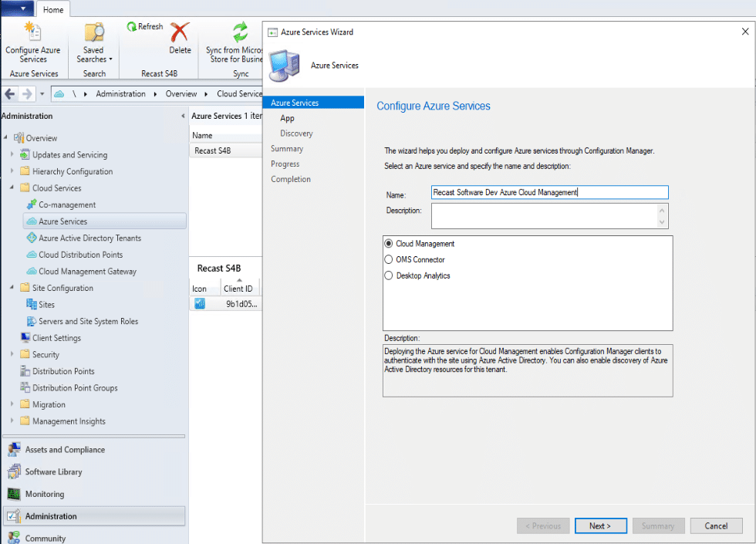The width and height of the screenshot is (756, 544).
Task: Open the Saved Searches ribbon icon
Action: pyautogui.click(x=94, y=32)
